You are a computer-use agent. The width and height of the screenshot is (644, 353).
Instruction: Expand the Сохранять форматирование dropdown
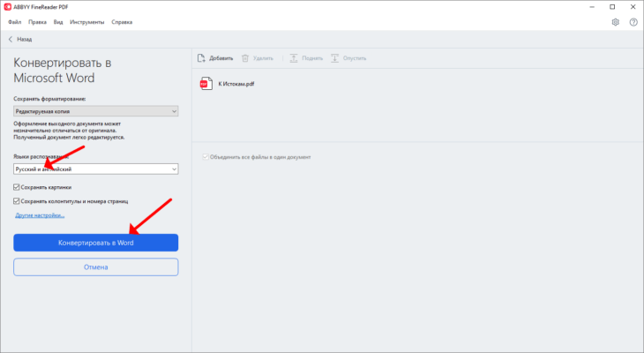95,111
